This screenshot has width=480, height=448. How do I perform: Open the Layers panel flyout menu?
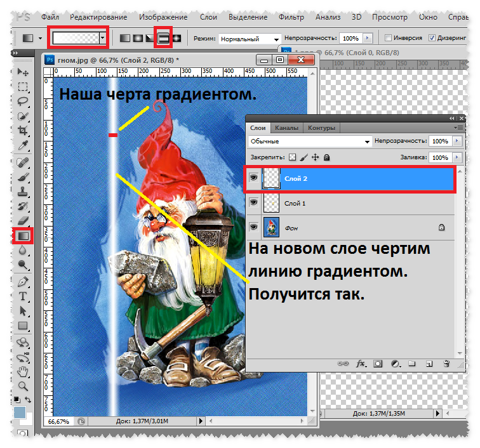(x=458, y=128)
